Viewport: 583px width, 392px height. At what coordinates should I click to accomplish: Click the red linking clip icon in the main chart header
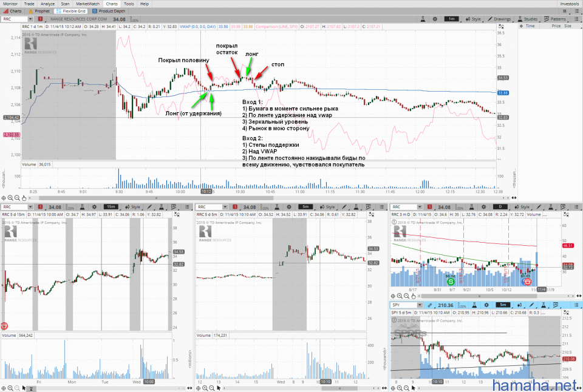40,19
